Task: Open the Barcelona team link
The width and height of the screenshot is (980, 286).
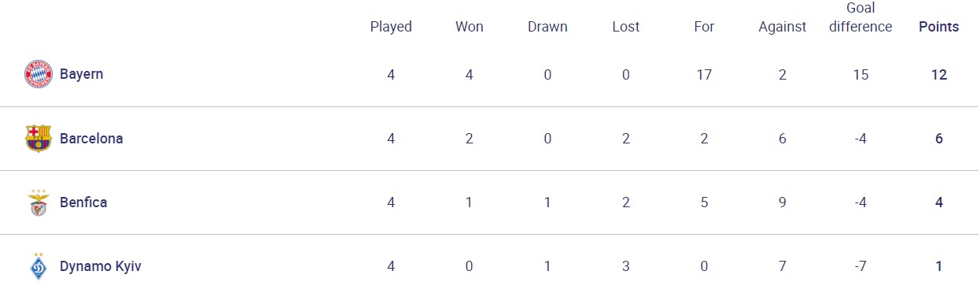Action: pyautogui.click(x=91, y=139)
